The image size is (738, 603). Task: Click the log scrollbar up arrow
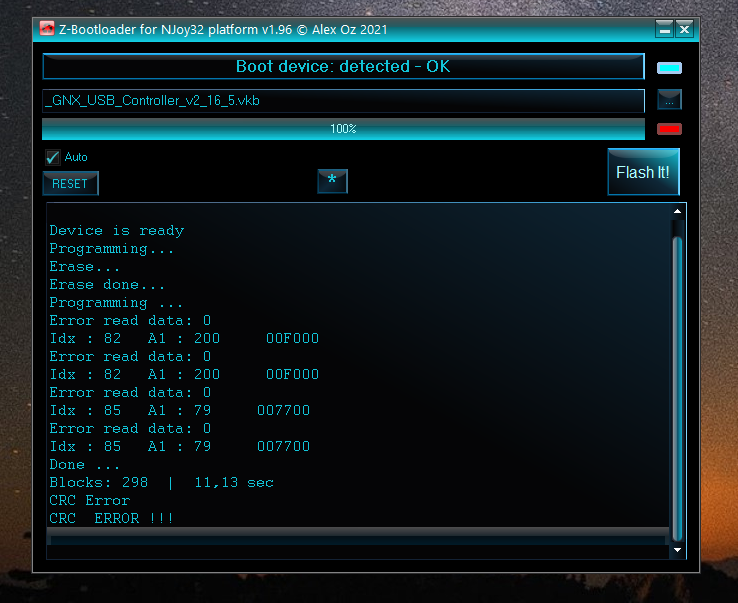[x=677, y=211]
